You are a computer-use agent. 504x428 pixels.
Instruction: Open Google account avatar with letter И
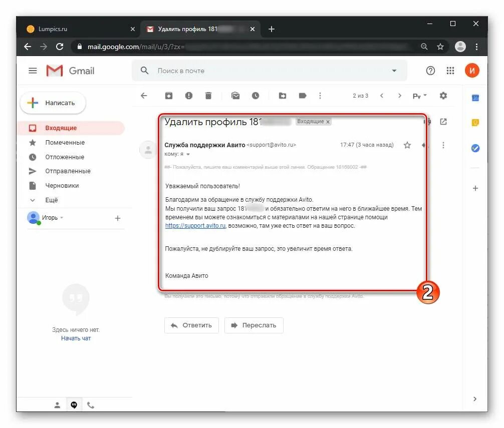tap(472, 71)
